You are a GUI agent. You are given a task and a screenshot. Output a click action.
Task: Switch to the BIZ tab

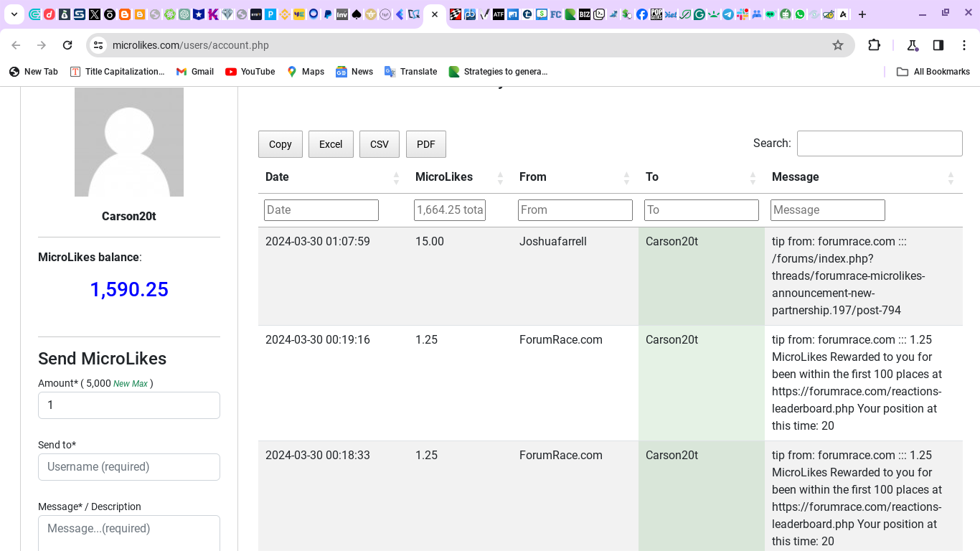click(584, 14)
